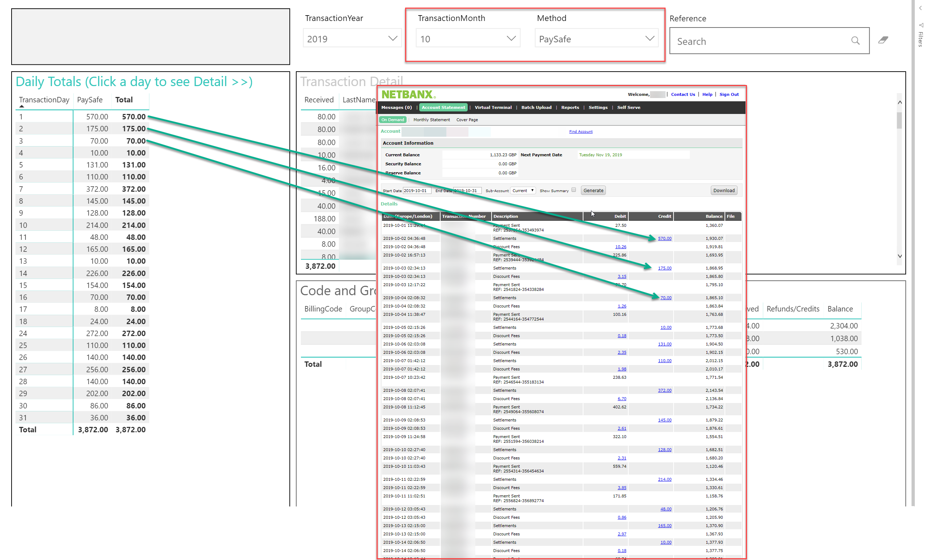Screen dimensions: 926x560
Task: Click the search magnifier icon in Reference
Action: 855,41
